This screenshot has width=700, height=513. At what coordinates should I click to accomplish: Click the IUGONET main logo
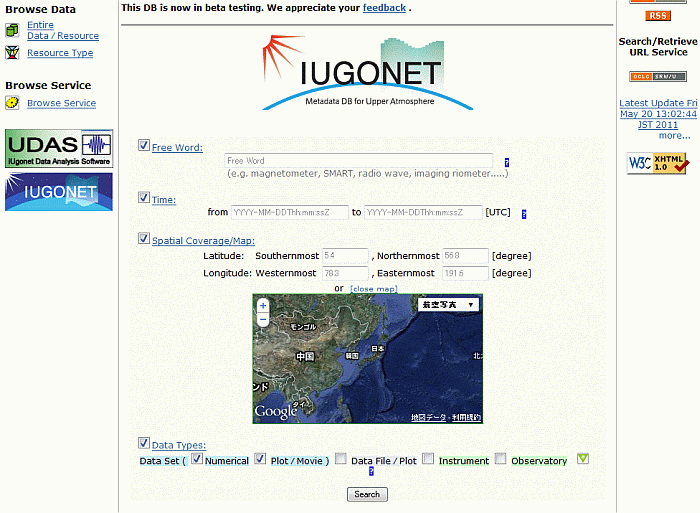tap(367, 72)
